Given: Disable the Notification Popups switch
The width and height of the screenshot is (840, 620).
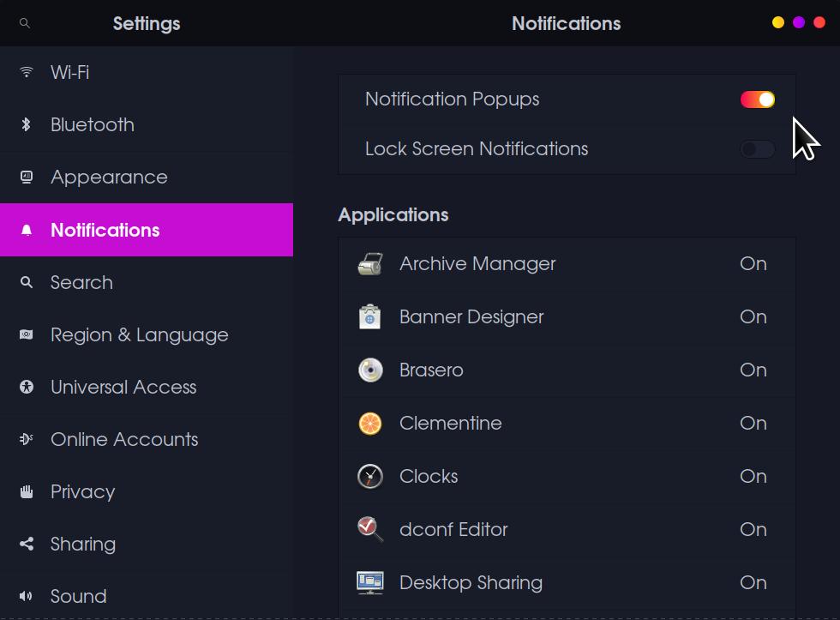Looking at the screenshot, I should click(x=757, y=99).
